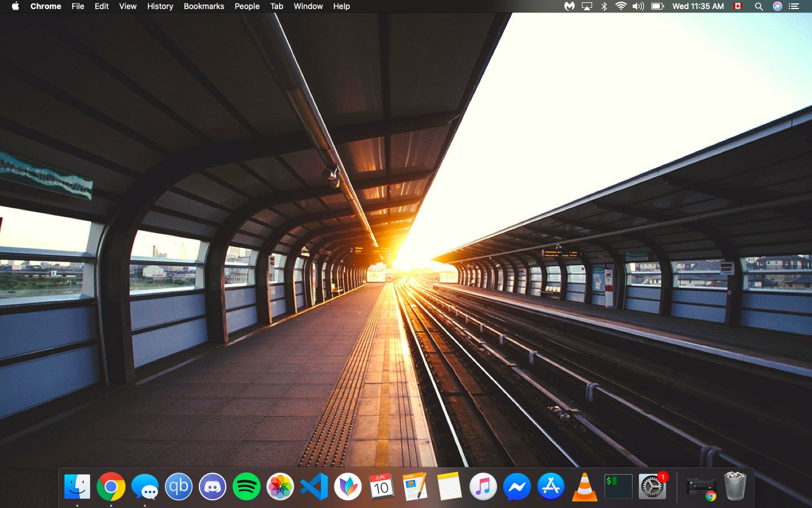The height and width of the screenshot is (508, 812).
Task: Open the white lotus app in the Dock
Action: [348, 487]
